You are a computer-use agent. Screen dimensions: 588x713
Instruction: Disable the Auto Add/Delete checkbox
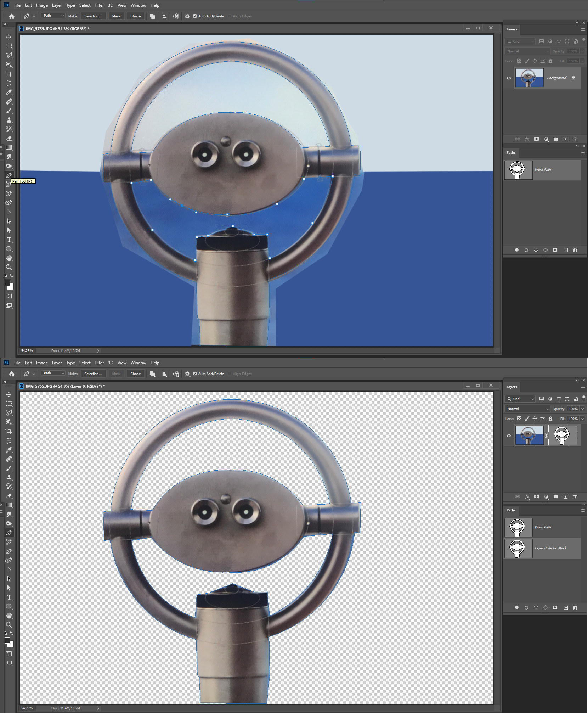[x=195, y=16]
